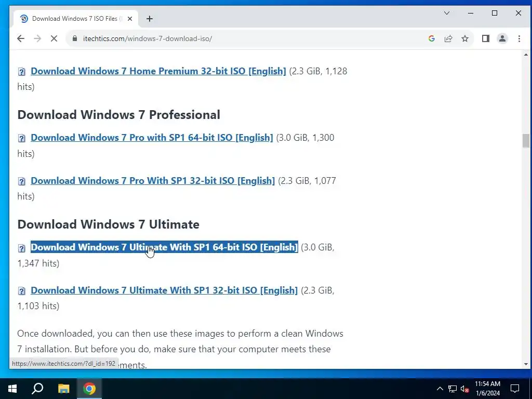Image resolution: width=532 pixels, height=399 pixels.
Task: Click the scrollbar down arrow
Action: pos(526,364)
